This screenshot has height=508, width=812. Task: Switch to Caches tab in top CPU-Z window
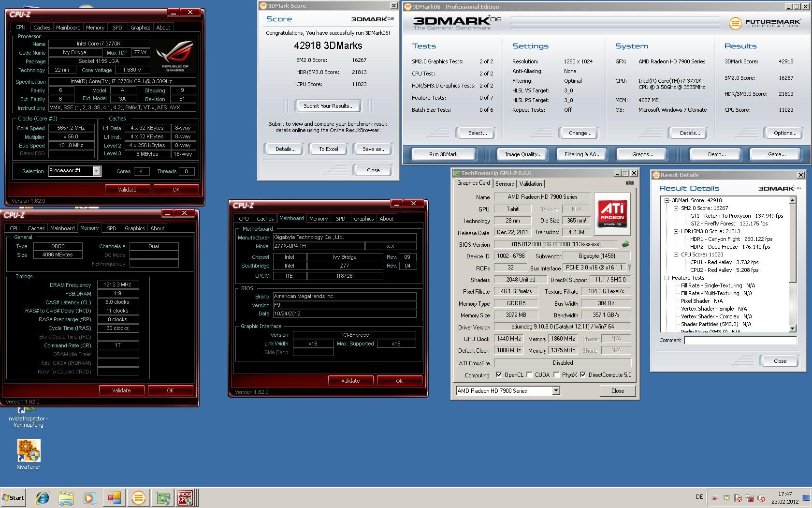click(x=42, y=28)
